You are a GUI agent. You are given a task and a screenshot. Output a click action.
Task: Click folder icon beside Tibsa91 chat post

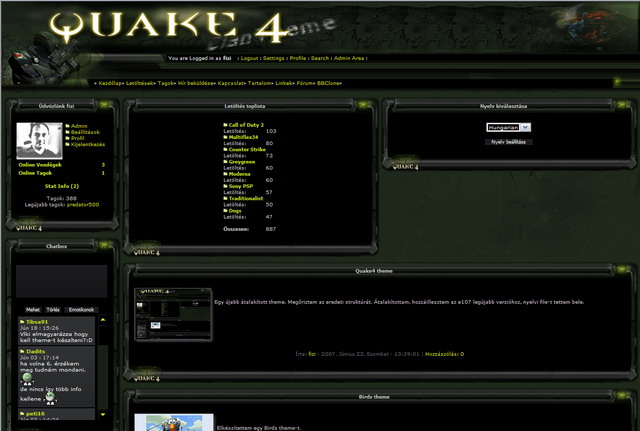point(22,322)
